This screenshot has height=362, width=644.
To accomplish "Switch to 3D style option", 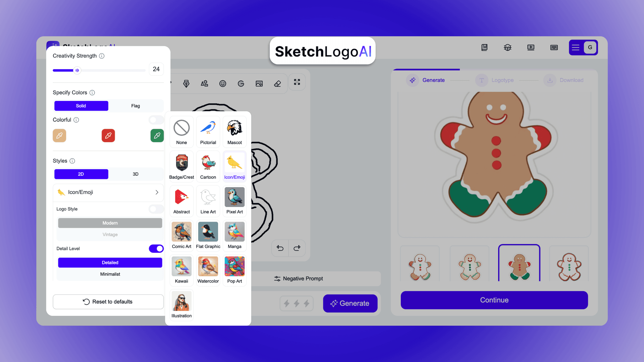I will 136,174.
